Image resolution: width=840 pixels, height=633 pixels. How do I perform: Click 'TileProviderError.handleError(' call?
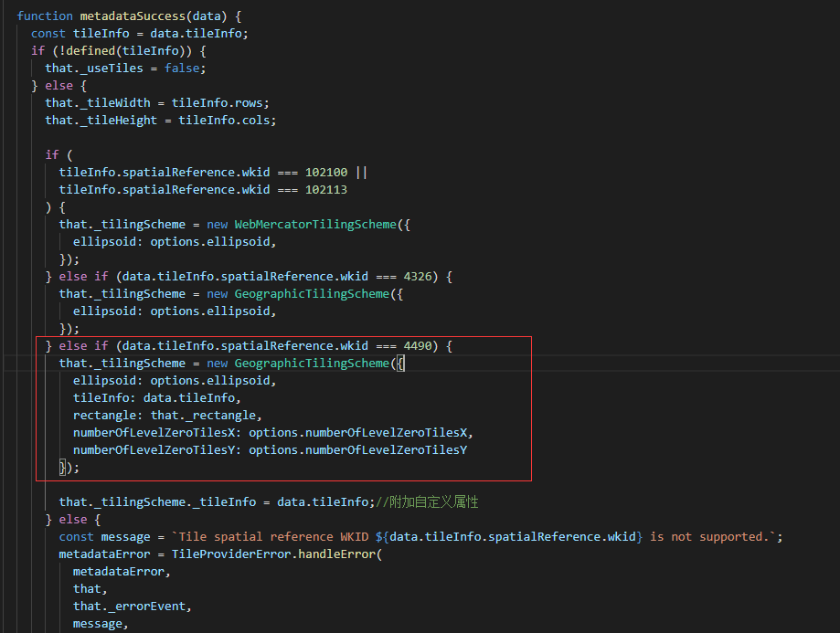pyautogui.click(x=276, y=554)
